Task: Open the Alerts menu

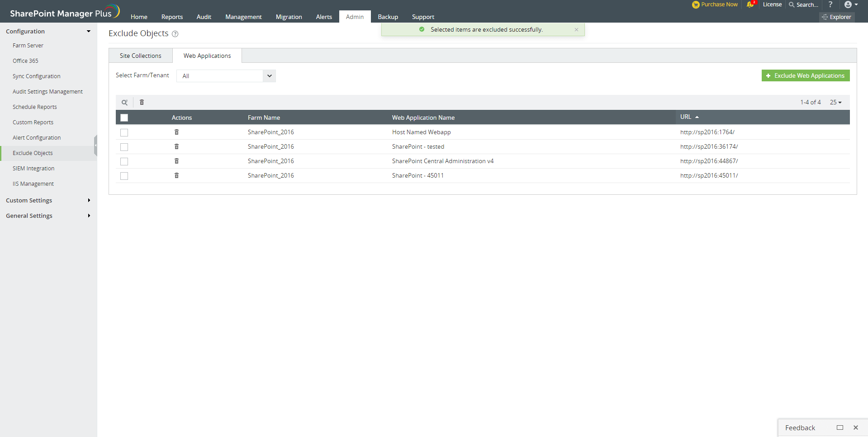Action: 324,17
